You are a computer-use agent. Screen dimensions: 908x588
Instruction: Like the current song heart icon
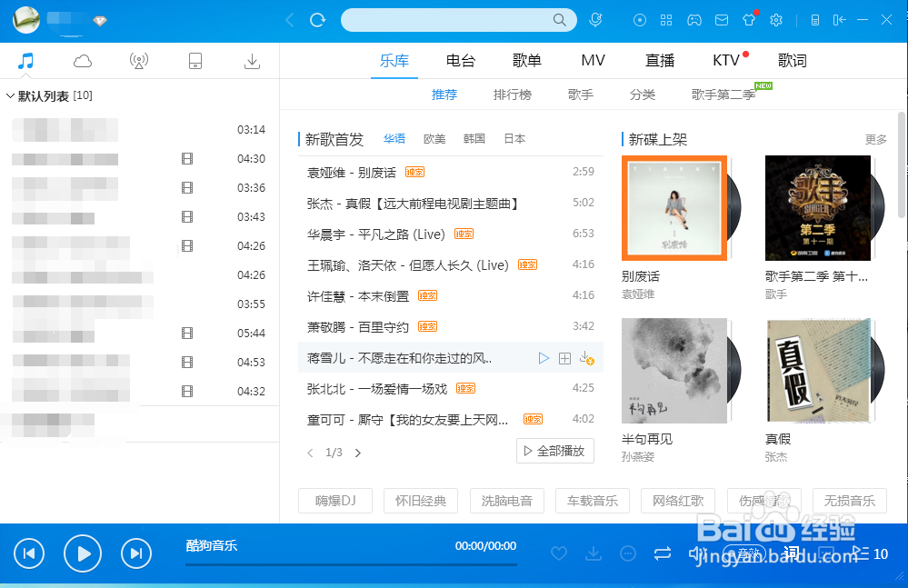[559, 553]
